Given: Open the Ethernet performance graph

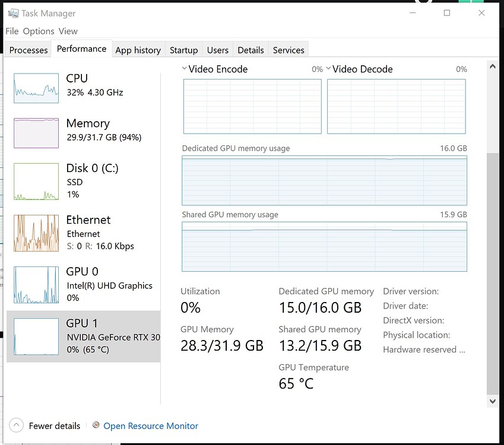Looking at the screenshot, I should point(36,233).
